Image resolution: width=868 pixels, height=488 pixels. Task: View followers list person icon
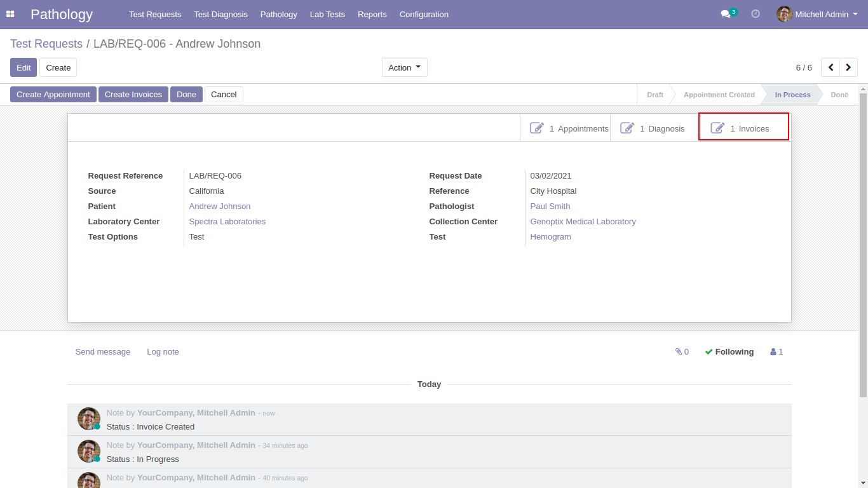click(776, 352)
